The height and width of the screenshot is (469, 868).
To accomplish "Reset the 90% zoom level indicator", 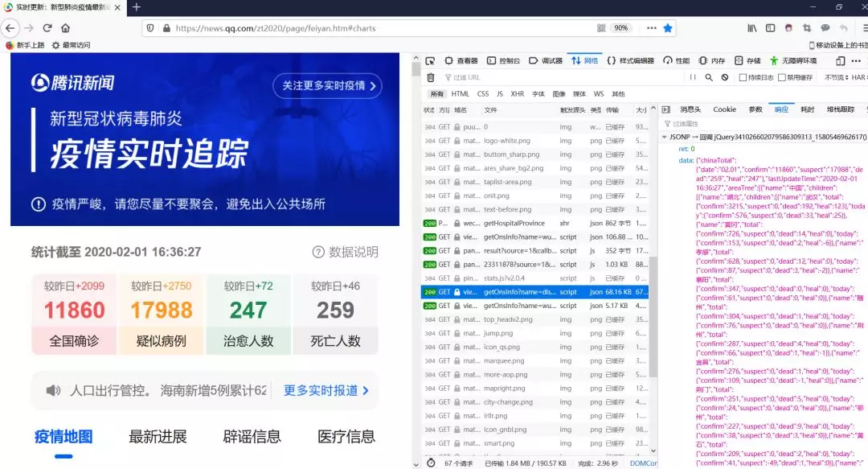I will 621,27.
